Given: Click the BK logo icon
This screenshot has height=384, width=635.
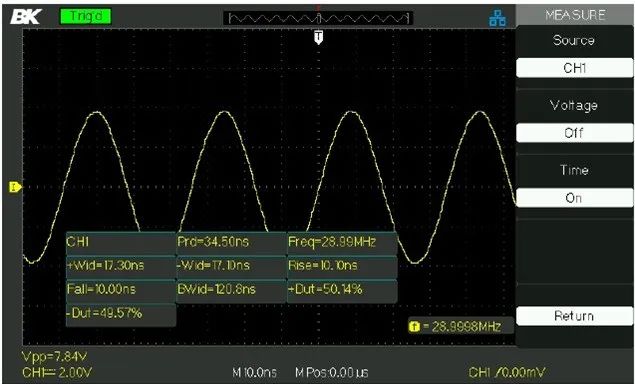Looking at the screenshot, I should 25,17.
